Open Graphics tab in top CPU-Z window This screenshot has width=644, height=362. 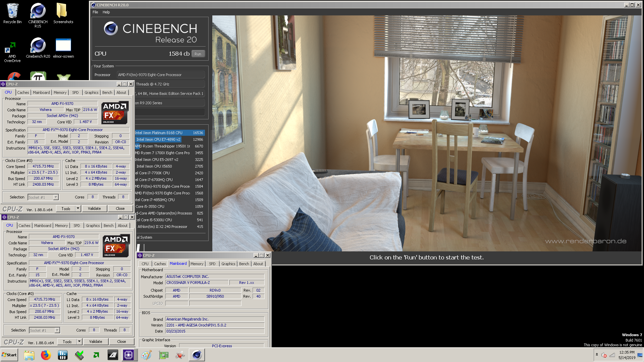(x=91, y=93)
